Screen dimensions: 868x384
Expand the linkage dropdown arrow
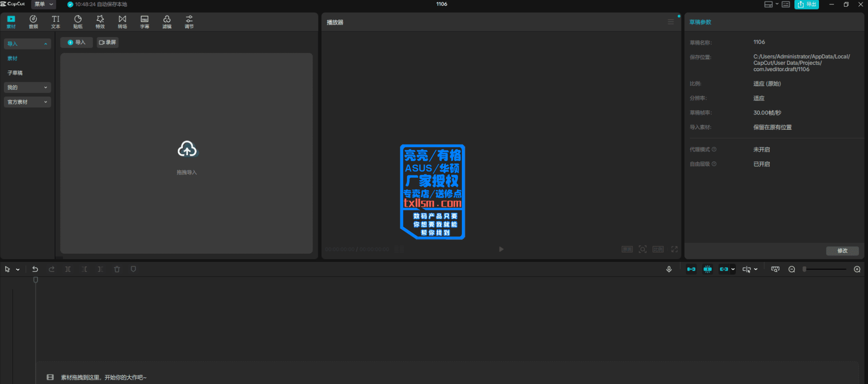tap(733, 270)
